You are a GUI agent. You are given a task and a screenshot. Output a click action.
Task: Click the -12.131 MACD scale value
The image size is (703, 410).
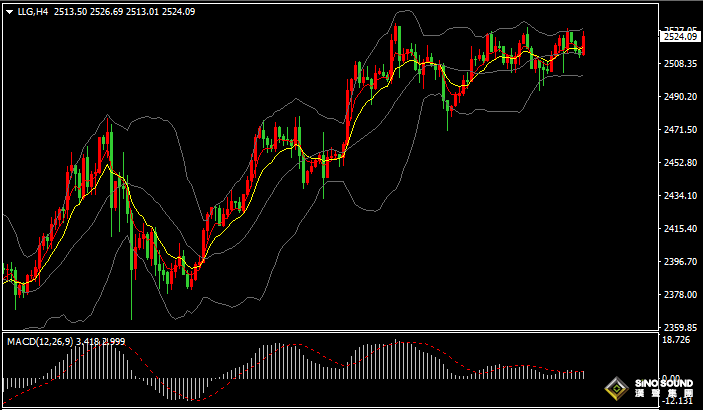[x=678, y=403]
